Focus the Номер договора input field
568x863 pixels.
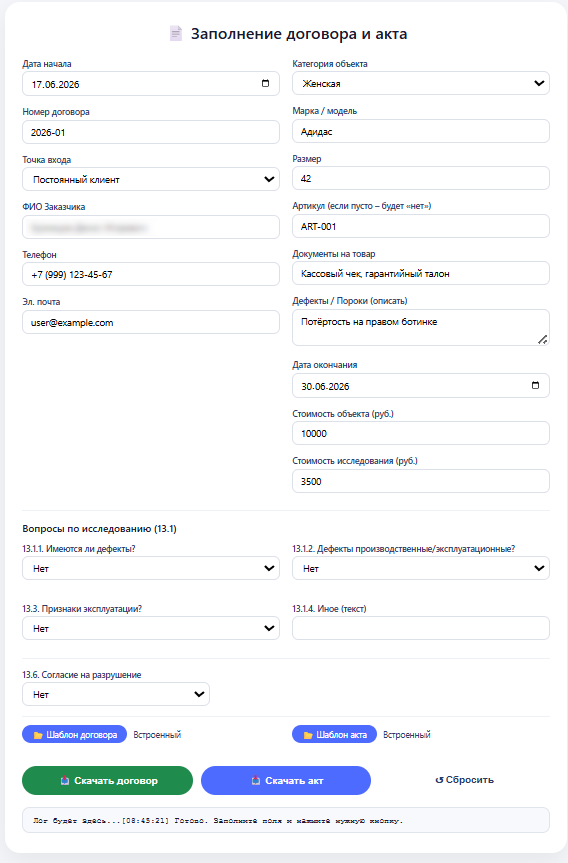point(151,132)
